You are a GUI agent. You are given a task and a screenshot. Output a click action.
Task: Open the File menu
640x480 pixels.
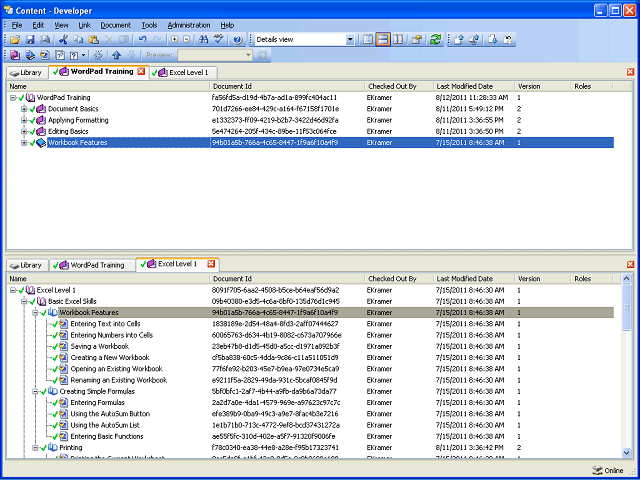[17, 25]
